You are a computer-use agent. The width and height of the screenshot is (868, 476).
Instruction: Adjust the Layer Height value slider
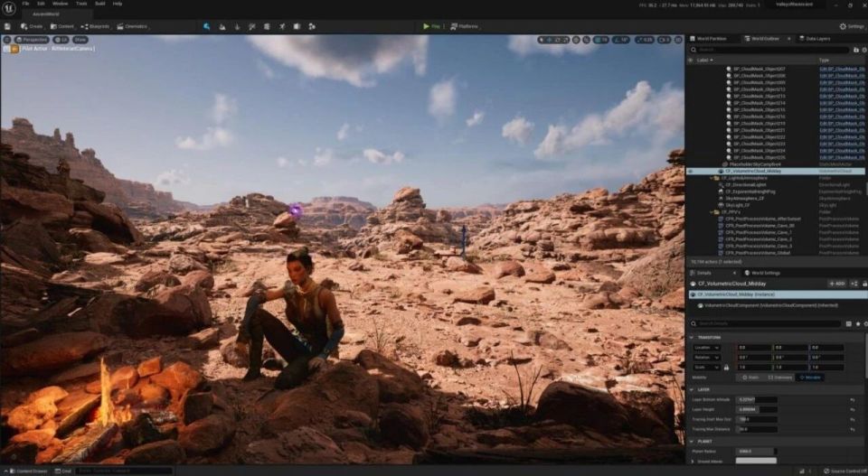tap(757, 410)
